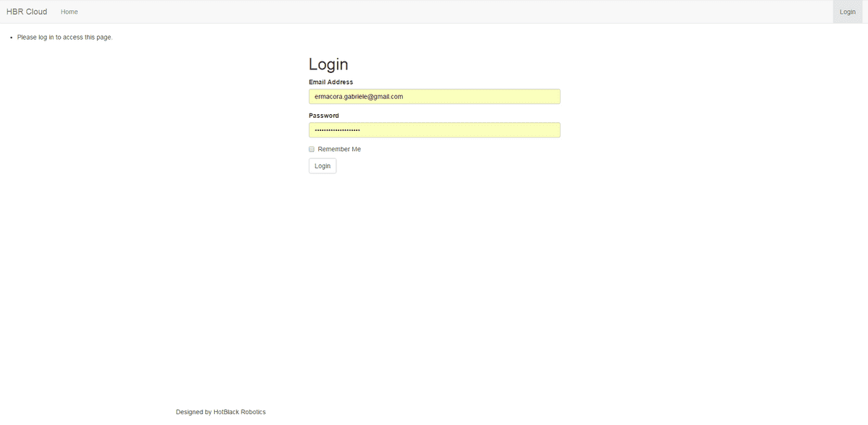Focus the Password input field
Viewport: 868px width, 425px height.
pos(434,130)
